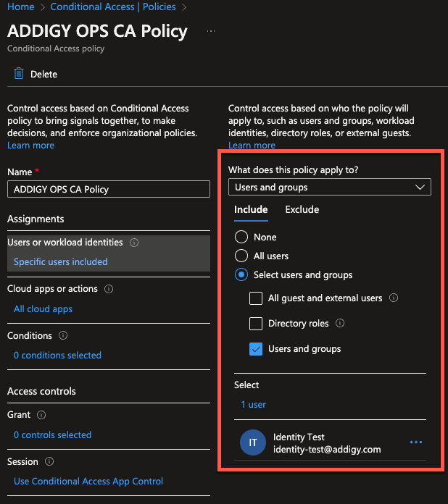Uncheck the Users and groups checkbox
This screenshot has height=504, width=448.
click(x=256, y=349)
